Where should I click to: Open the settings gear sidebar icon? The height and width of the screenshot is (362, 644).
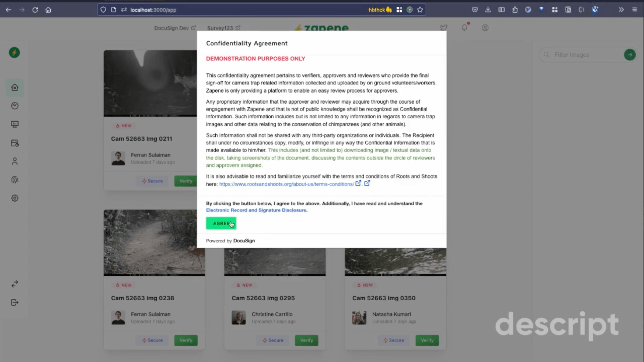(x=15, y=198)
